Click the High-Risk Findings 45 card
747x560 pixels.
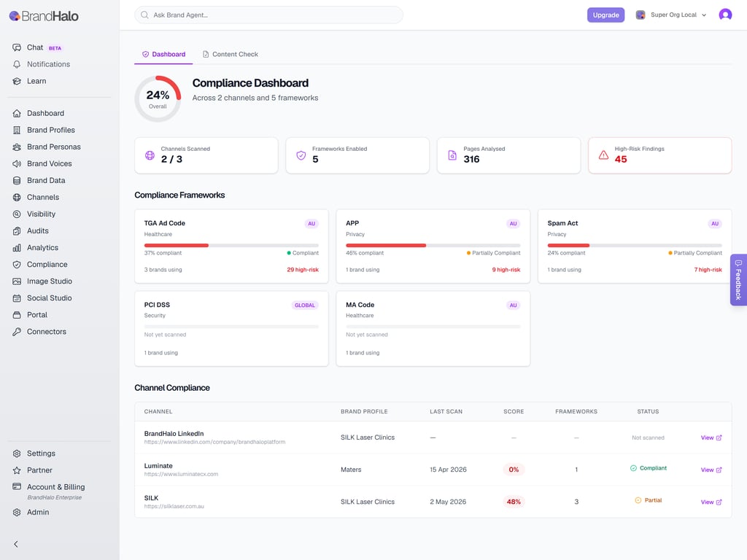pyautogui.click(x=659, y=155)
